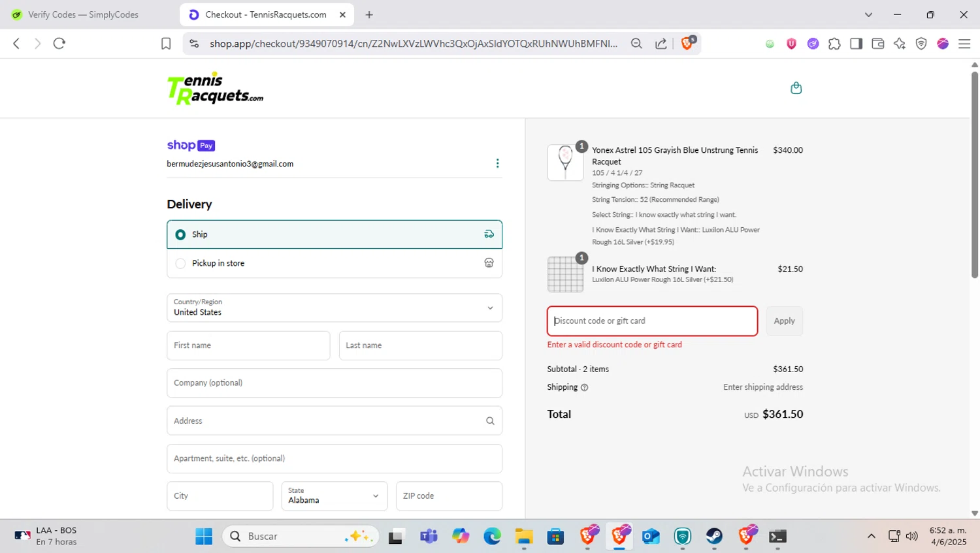This screenshot has width=980, height=553.
Task: Open Microsoft Teams from taskbar
Action: click(429, 536)
